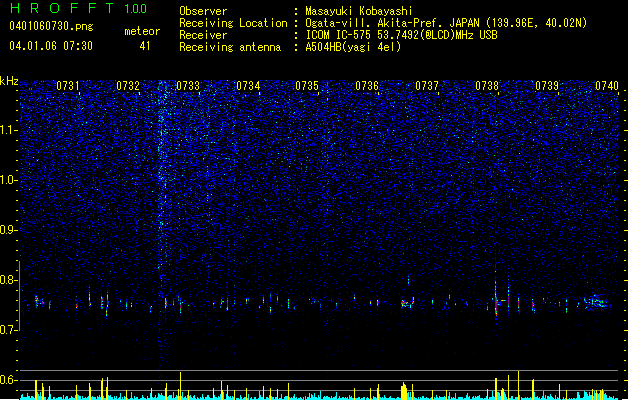The height and width of the screenshot is (400, 629).
Task: Click the timestamp 04.01.06 07:30
Action: (x=51, y=46)
